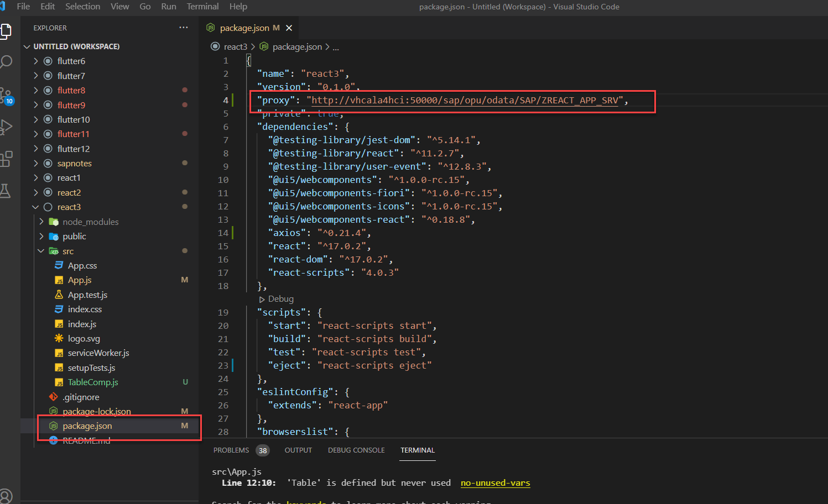
Task: Click the Visual Studio Code logo icon
Action: pos(2,7)
